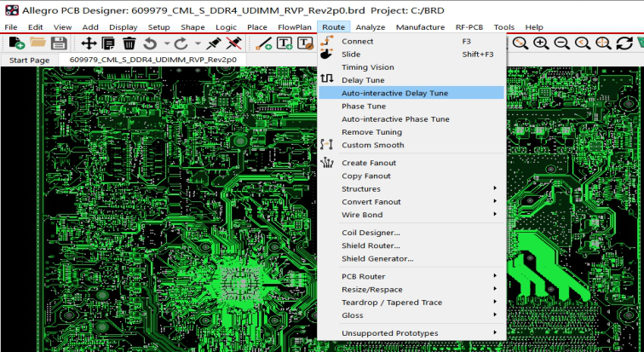
Task: Open Shield Generator... from the Route menu
Action: (411, 259)
